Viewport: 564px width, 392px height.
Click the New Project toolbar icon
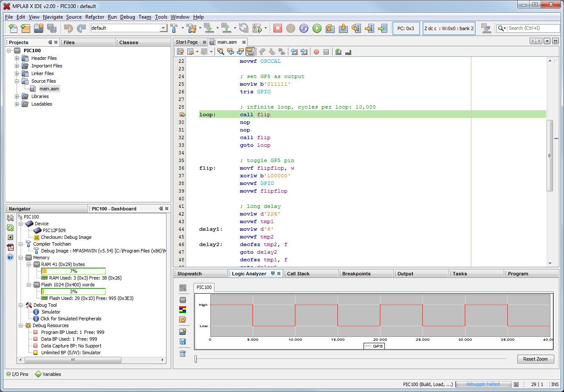point(26,28)
